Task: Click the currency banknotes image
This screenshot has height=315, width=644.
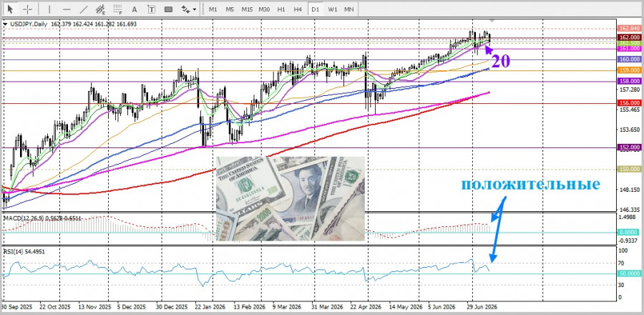Action: (291, 198)
